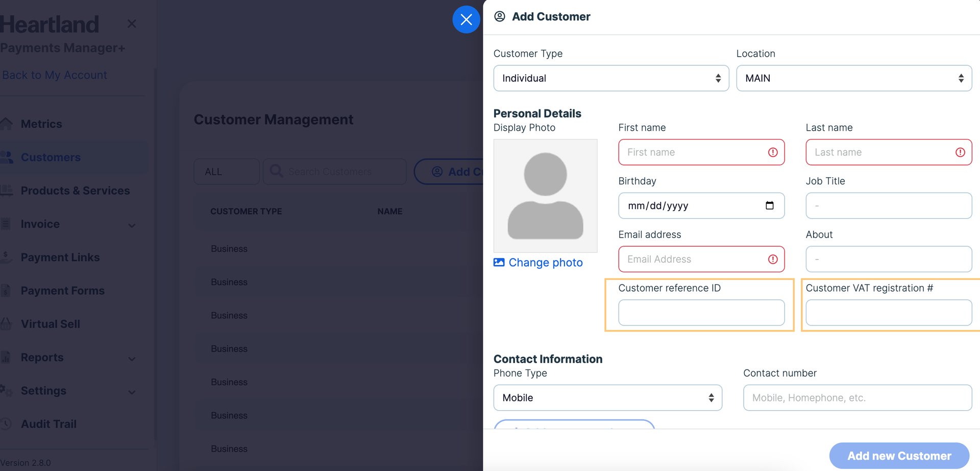Click the Add Customer header user icon

[x=500, y=16]
